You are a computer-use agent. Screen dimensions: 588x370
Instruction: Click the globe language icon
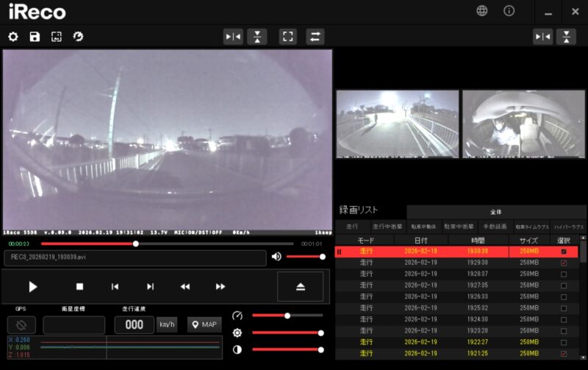[482, 11]
